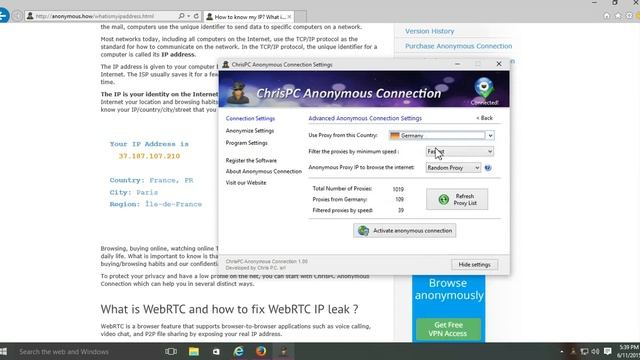This screenshot has height=360, width=640.
Task: Open About Anonymous Connection
Action: pyautogui.click(x=264, y=171)
